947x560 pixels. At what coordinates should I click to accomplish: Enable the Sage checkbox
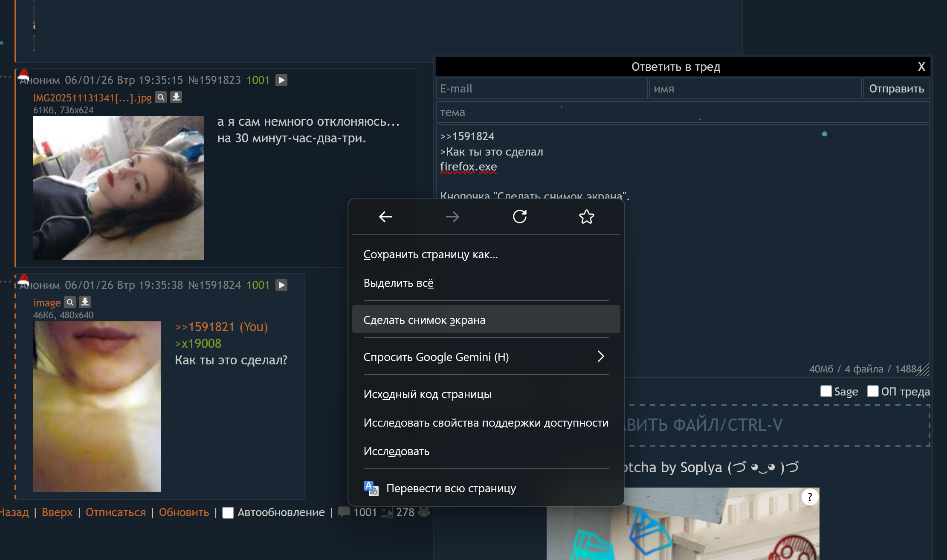pos(826,391)
